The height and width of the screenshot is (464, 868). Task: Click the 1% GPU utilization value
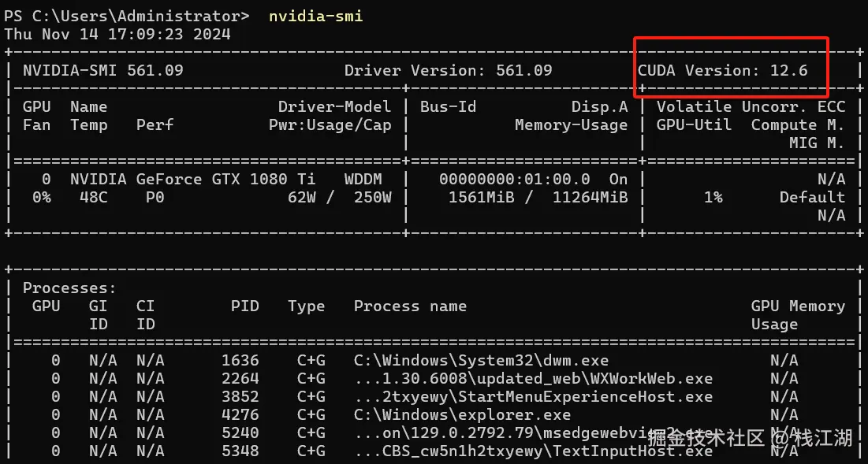713,197
